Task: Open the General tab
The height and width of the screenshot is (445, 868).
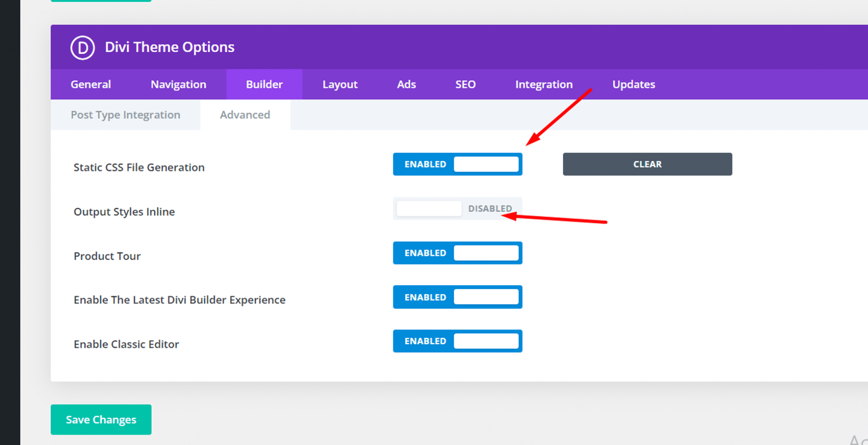Action: tap(91, 84)
